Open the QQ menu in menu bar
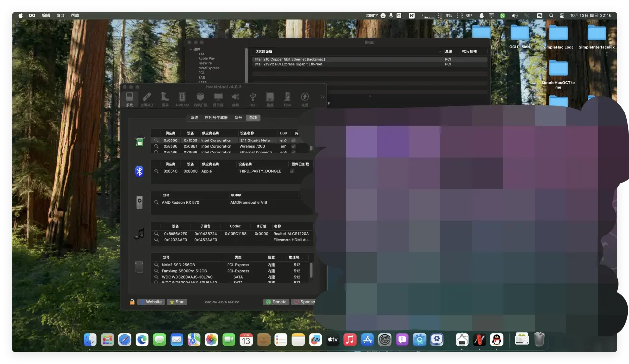The image size is (629, 364). [32, 16]
